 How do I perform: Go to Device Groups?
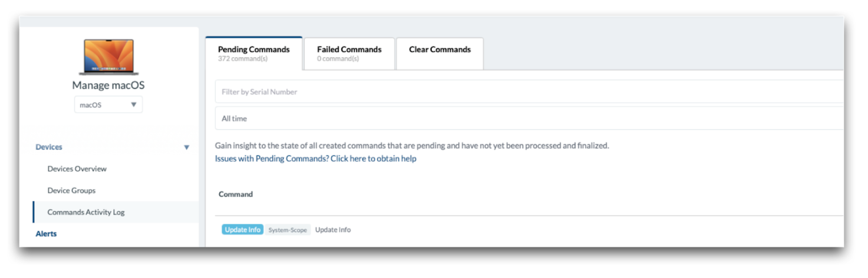pos(71,191)
